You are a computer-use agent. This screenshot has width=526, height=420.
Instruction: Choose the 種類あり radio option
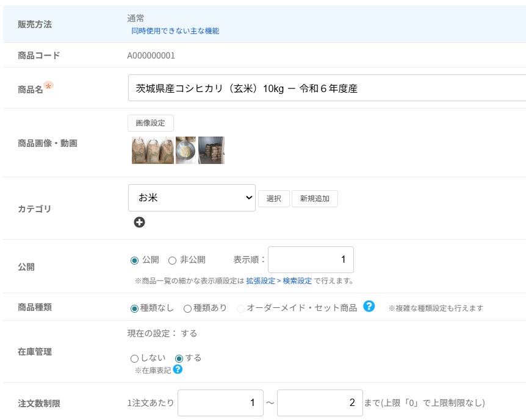pyautogui.click(x=188, y=308)
